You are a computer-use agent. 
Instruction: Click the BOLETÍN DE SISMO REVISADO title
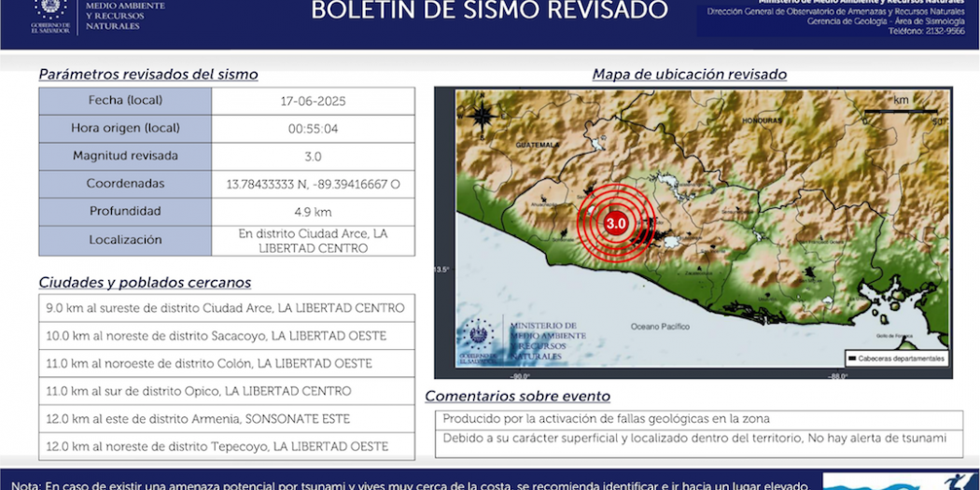coord(489,11)
